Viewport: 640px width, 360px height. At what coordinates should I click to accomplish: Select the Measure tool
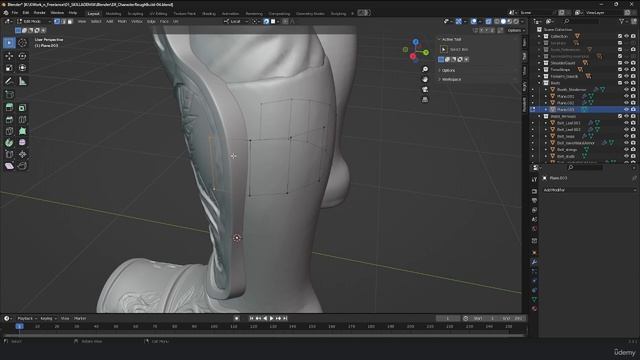tap(22, 81)
